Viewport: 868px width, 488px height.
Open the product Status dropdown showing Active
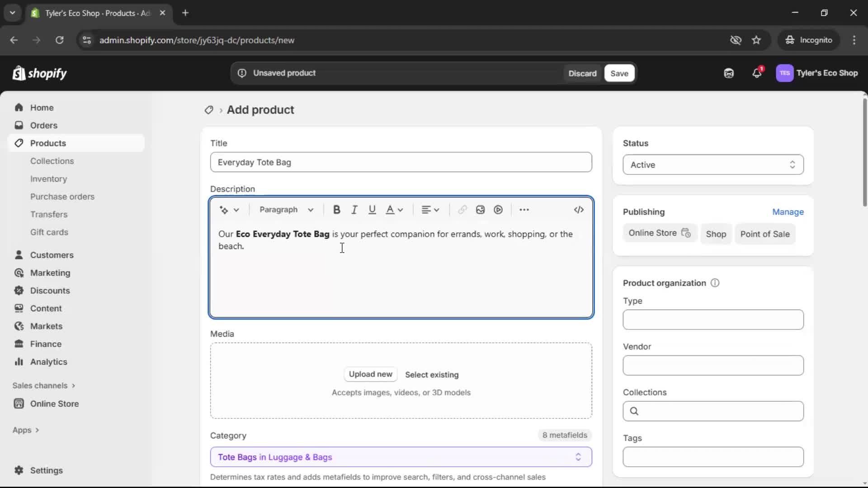click(712, 164)
